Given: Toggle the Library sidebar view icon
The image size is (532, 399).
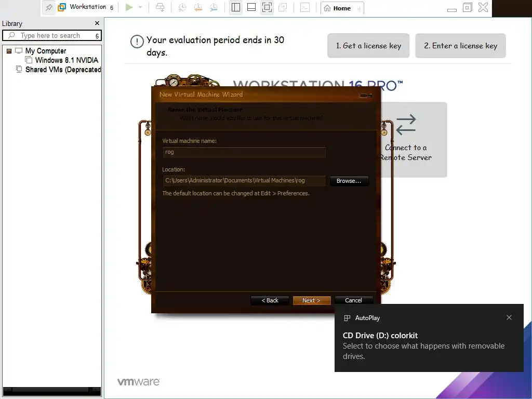Looking at the screenshot, I should (236, 7).
